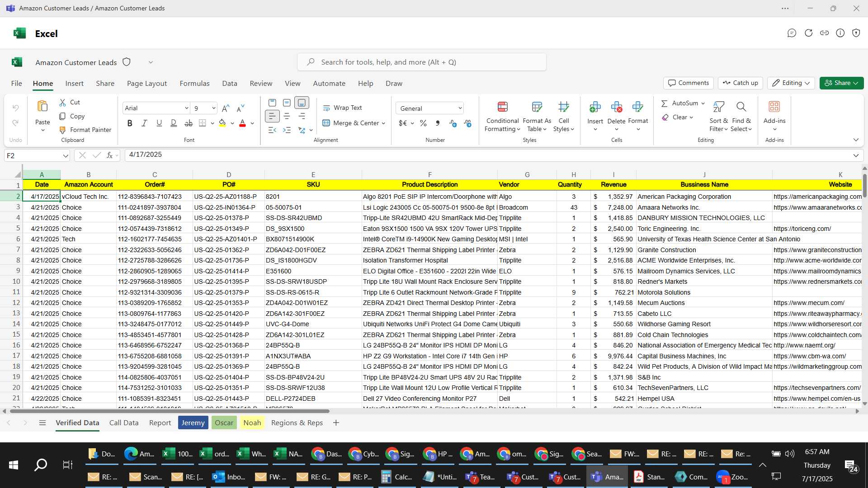This screenshot has height=488, width=868.
Task: Open the Data tab
Action: tap(230, 84)
